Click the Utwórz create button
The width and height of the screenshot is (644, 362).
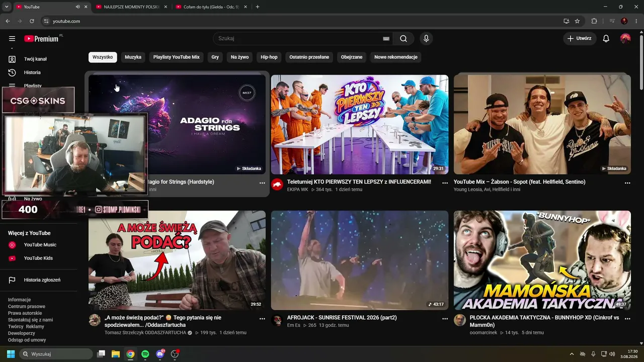580,39
